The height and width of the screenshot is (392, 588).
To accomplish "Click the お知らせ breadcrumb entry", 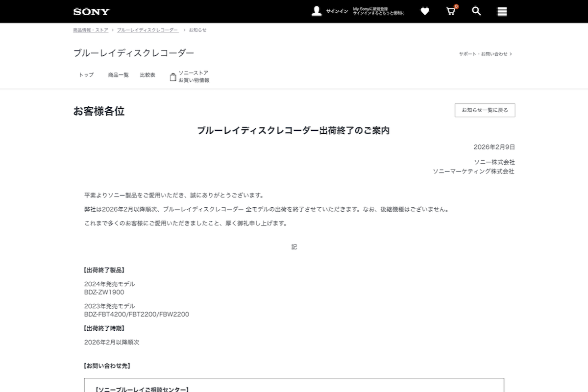I will (x=196, y=30).
